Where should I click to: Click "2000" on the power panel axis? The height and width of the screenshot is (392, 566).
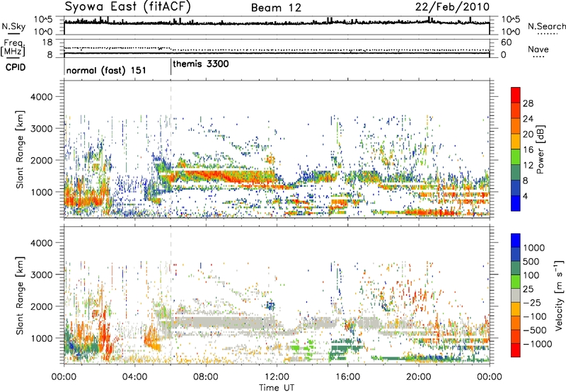coord(41,160)
